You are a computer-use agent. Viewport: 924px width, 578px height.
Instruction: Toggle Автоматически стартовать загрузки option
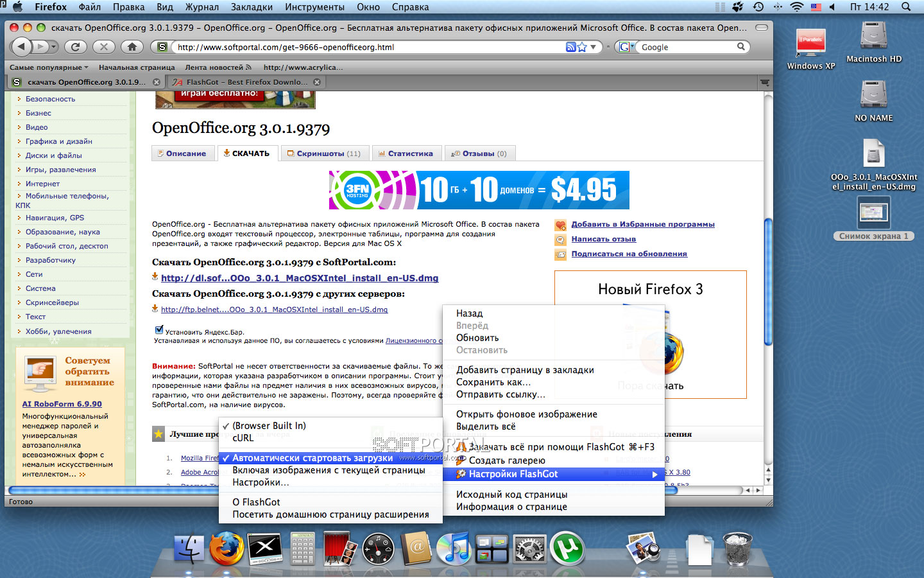(330, 458)
